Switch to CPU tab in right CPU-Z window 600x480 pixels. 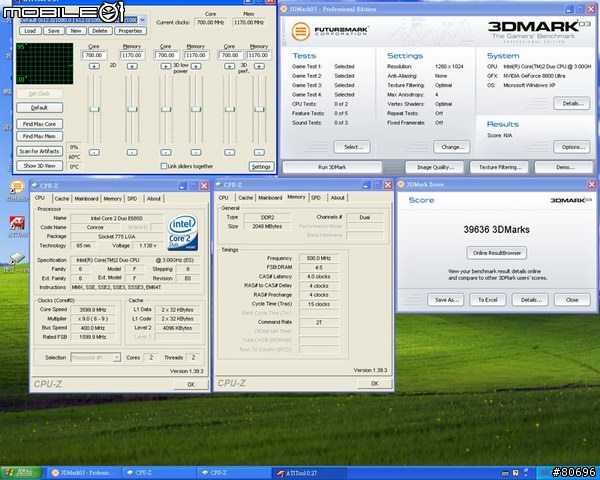click(223, 198)
